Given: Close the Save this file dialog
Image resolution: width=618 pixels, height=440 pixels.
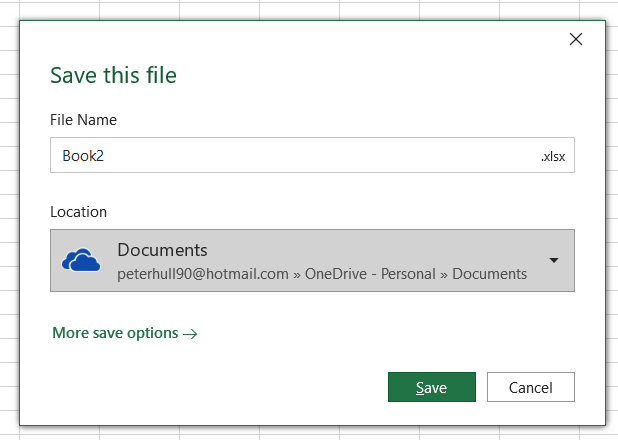Looking at the screenshot, I should pos(576,39).
